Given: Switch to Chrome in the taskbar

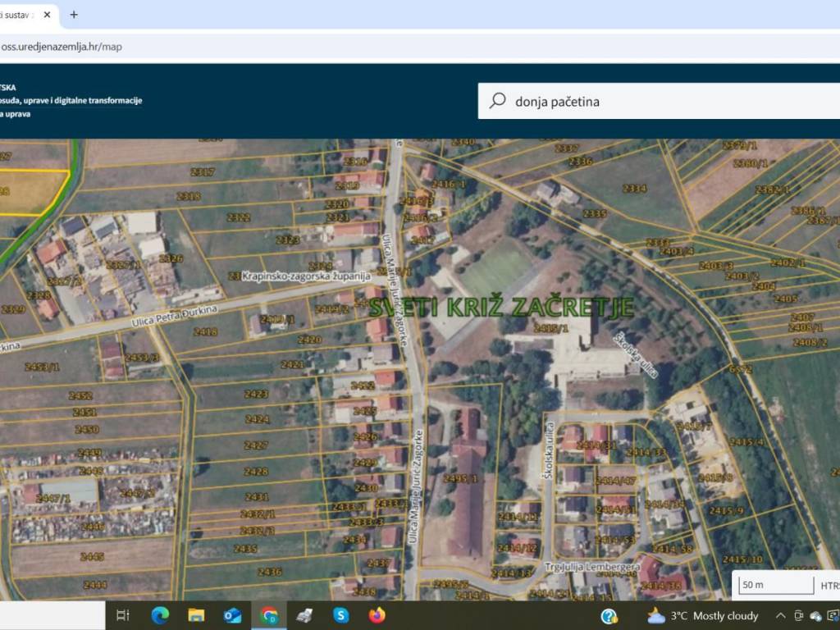Looking at the screenshot, I should coord(269,615).
